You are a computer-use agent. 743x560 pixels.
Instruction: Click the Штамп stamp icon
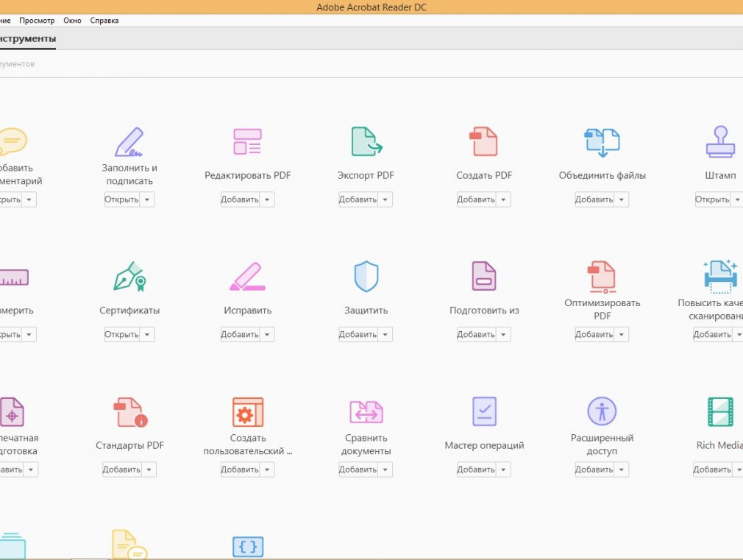point(720,141)
